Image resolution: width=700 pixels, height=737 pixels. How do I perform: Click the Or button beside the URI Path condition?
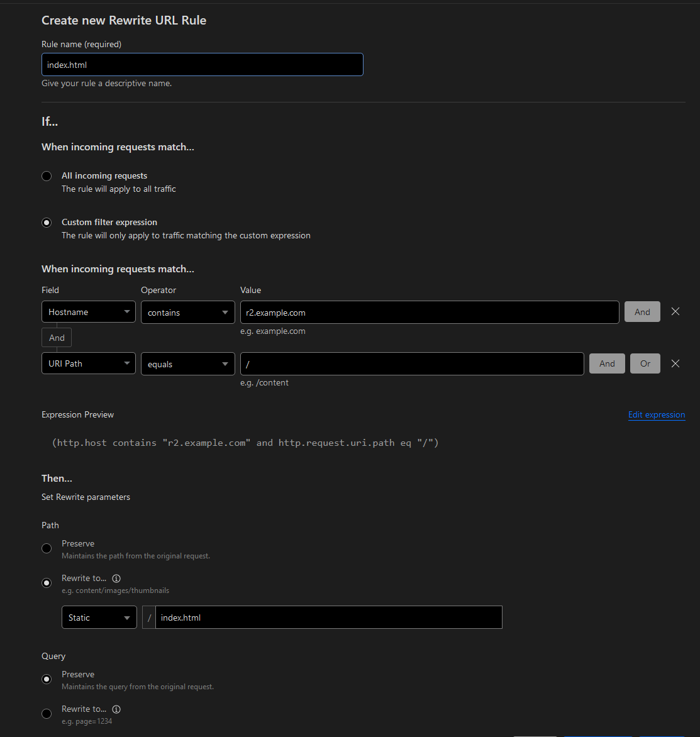click(645, 363)
